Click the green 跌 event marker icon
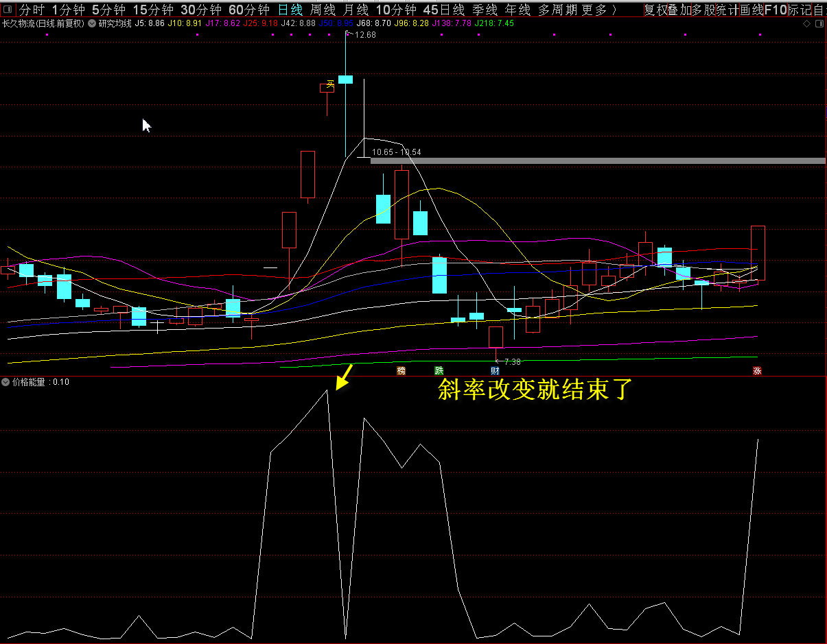 click(x=439, y=371)
